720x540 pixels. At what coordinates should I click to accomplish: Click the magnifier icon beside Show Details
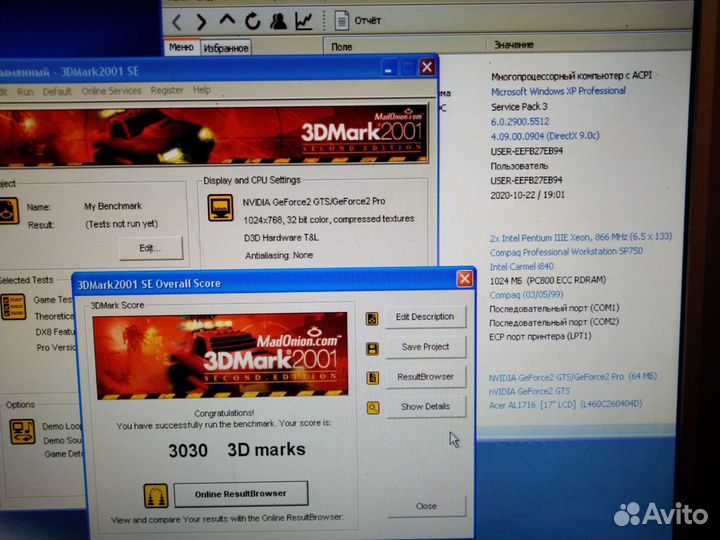click(x=373, y=408)
